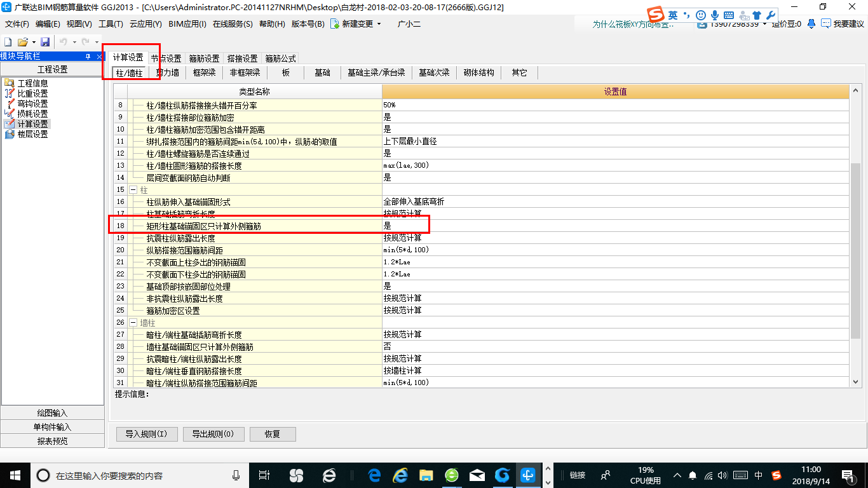Open the Sogou IME wrench settings icon
Image resolution: width=868 pixels, height=488 pixels.
click(x=771, y=15)
